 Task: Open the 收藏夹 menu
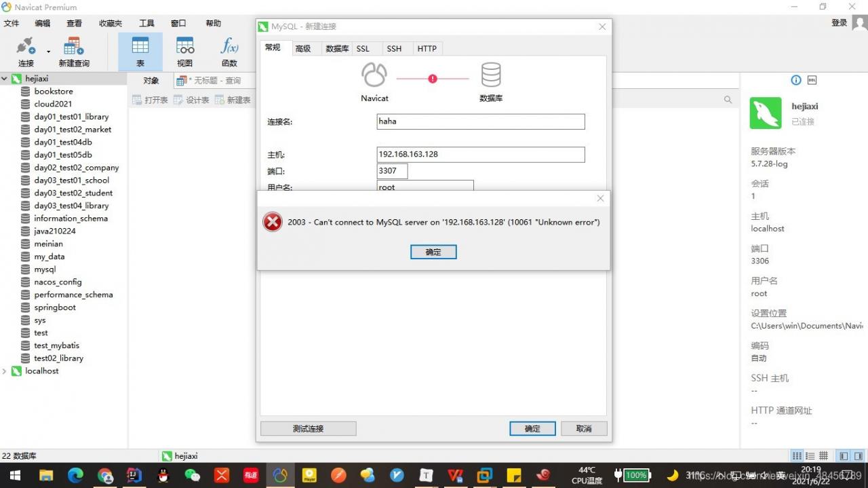pos(111,23)
